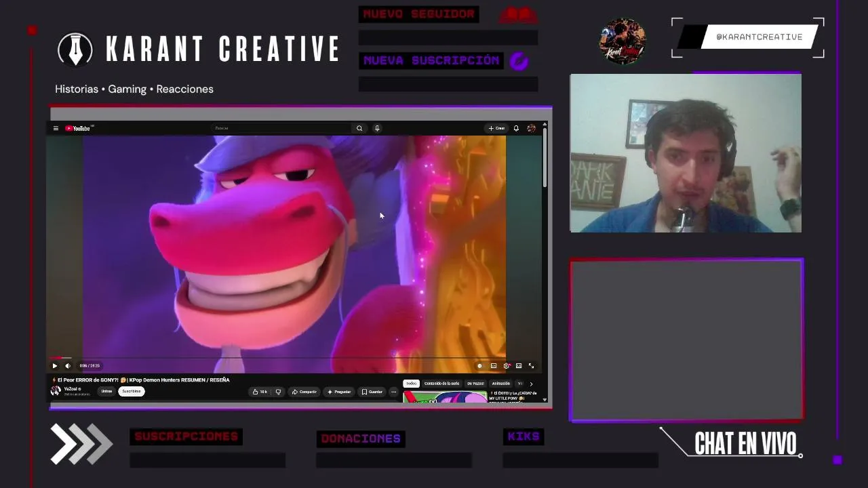This screenshot has height=488, width=868.
Task: Select the Contenido de la serie chip
Action: tap(441, 384)
